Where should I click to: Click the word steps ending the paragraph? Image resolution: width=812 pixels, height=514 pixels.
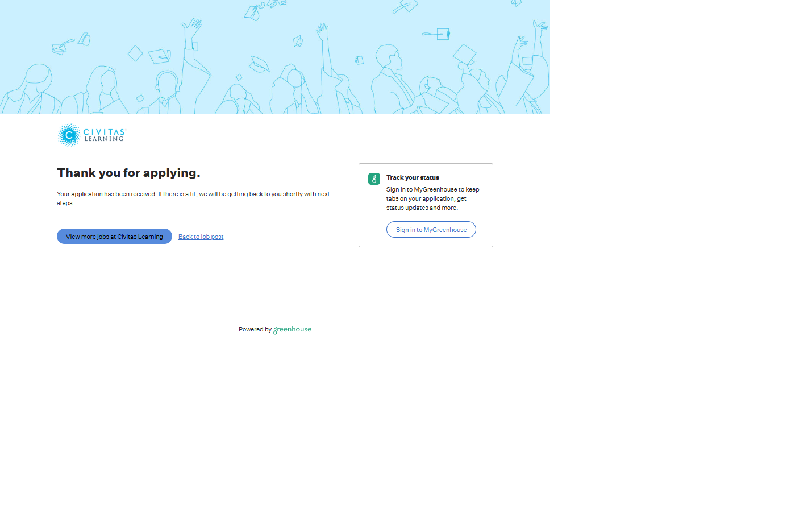click(65, 203)
